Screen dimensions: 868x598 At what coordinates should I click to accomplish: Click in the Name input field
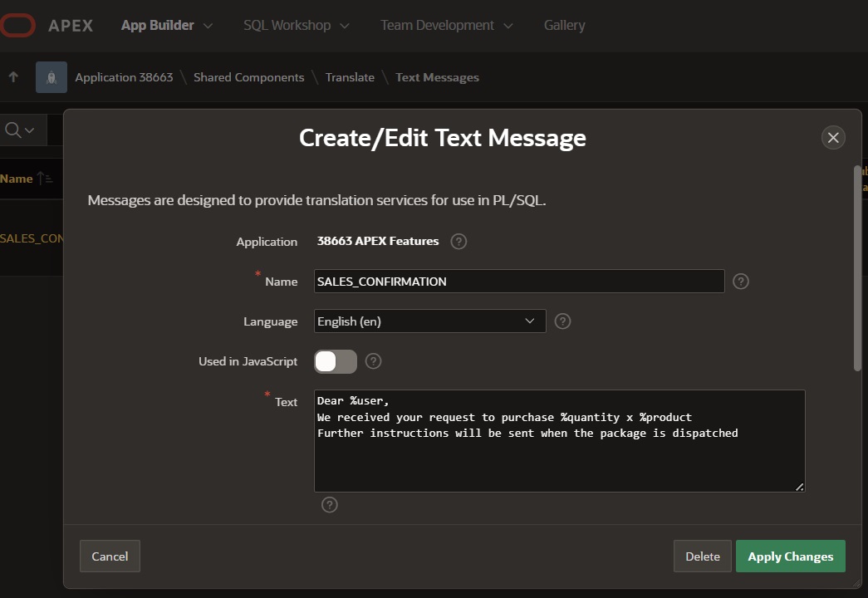[519, 282]
